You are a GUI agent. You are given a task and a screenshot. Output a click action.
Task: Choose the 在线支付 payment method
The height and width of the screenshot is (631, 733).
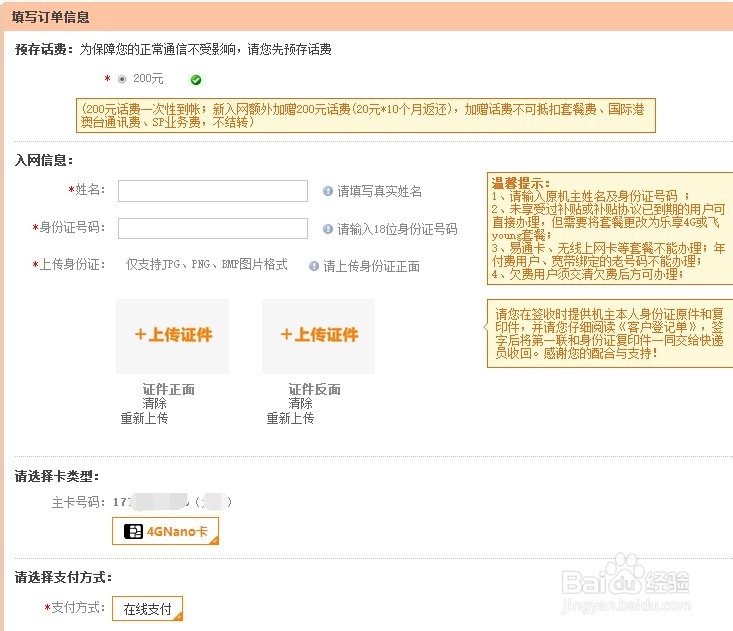point(147,609)
